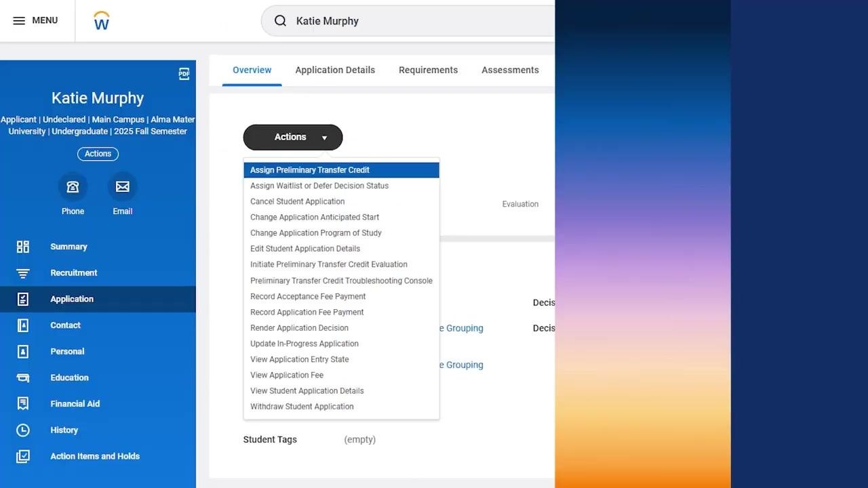Image resolution: width=868 pixels, height=488 pixels.
Task: Click the search magnifier icon
Action: (280, 21)
